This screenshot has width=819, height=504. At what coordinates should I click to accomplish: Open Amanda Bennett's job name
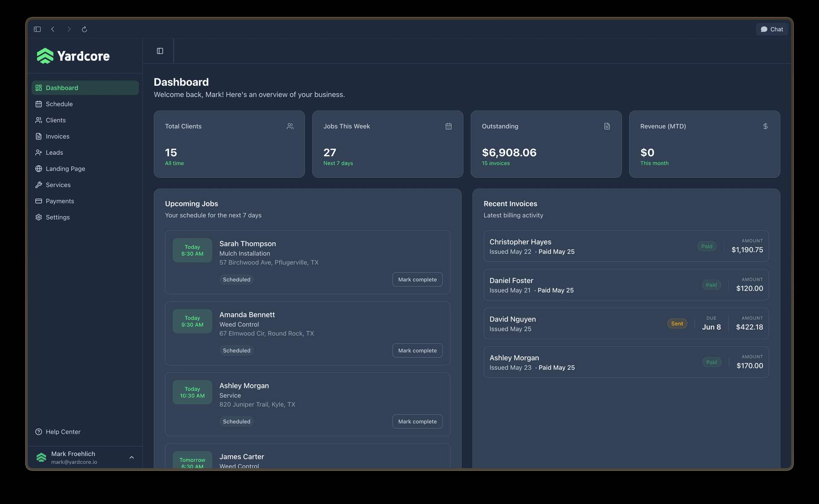(x=247, y=315)
